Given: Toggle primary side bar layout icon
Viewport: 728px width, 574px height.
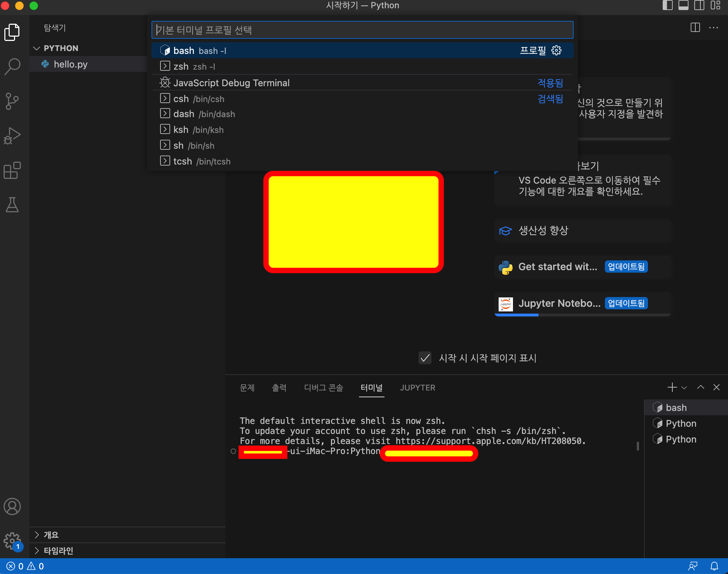Looking at the screenshot, I should pos(667,5).
